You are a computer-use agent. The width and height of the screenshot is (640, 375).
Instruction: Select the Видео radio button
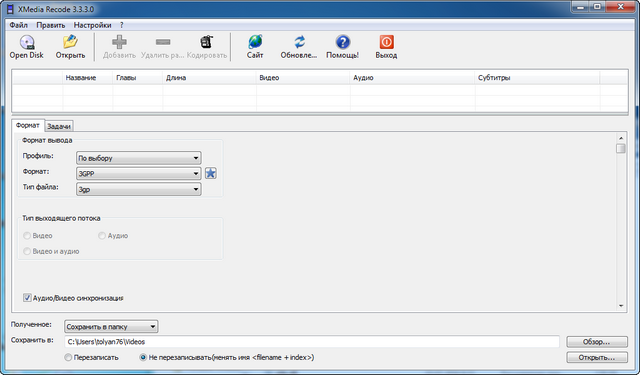point(27,235)
